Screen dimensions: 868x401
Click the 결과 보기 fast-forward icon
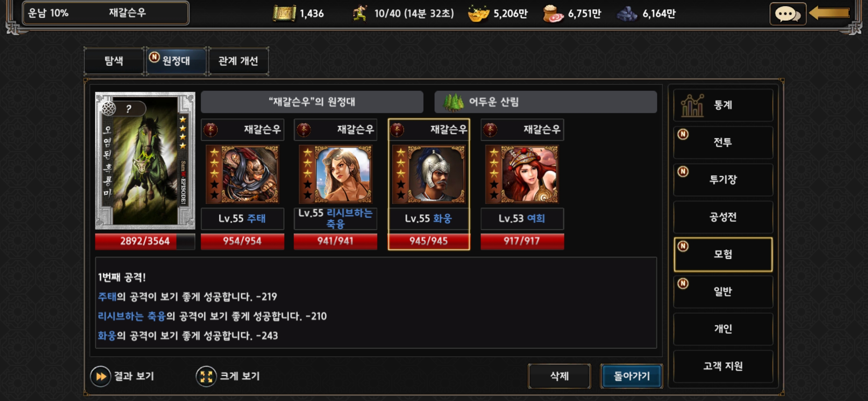[101, 376]
